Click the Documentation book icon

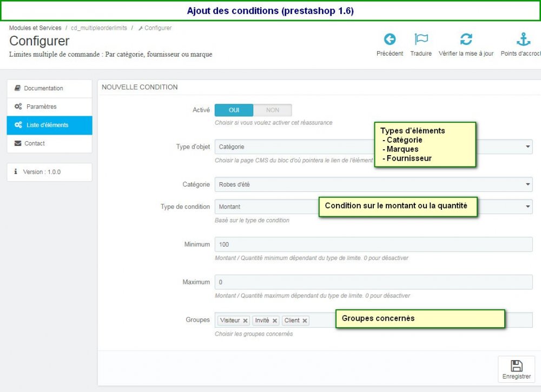click(x=17, y=88)
